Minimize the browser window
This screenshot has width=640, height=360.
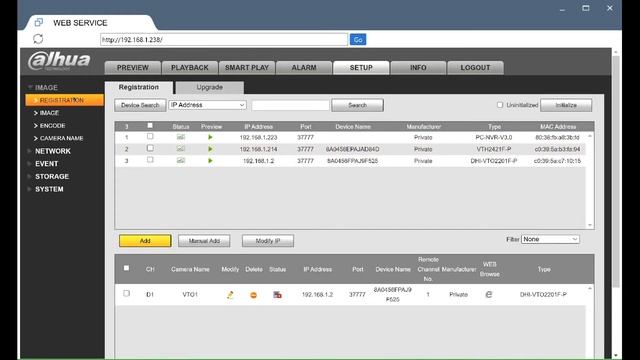pos(562,9)
